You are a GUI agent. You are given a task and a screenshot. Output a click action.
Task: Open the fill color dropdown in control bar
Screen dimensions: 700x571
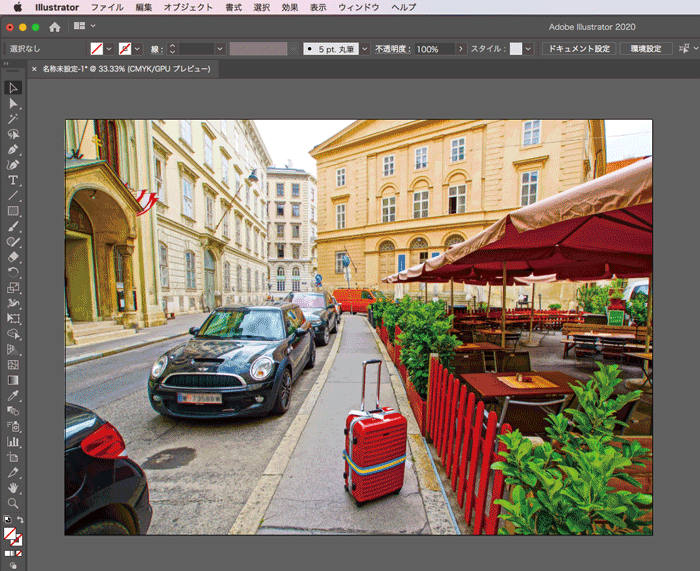coord(109,48)
